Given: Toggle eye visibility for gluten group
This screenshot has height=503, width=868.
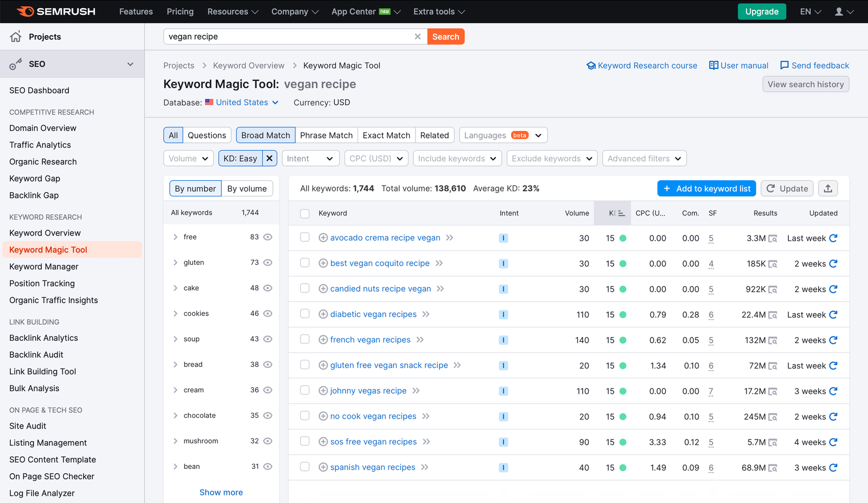Looking at the screenshot, I should (267, 263).
